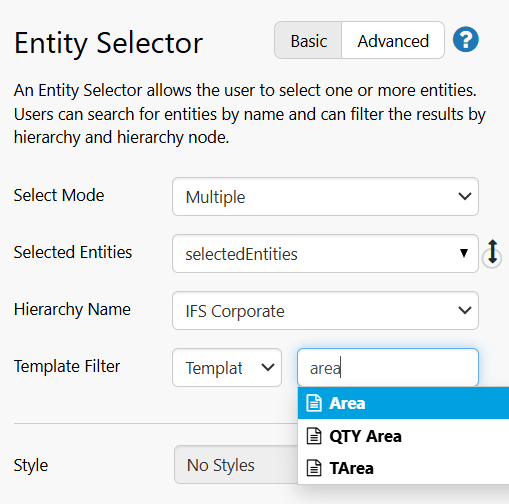
Task: Click the binding arrows icon beside Selected Entities
Action: [x=492, y=253]
